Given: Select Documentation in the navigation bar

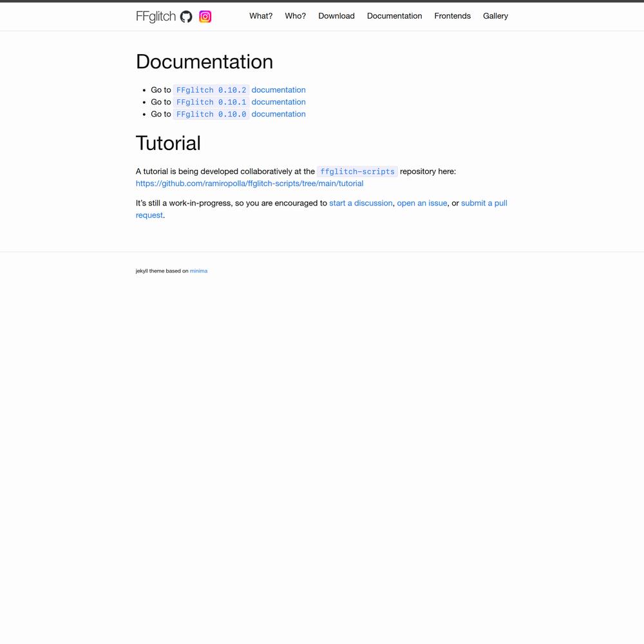Looking at the screenshot, I should [394, 16].
